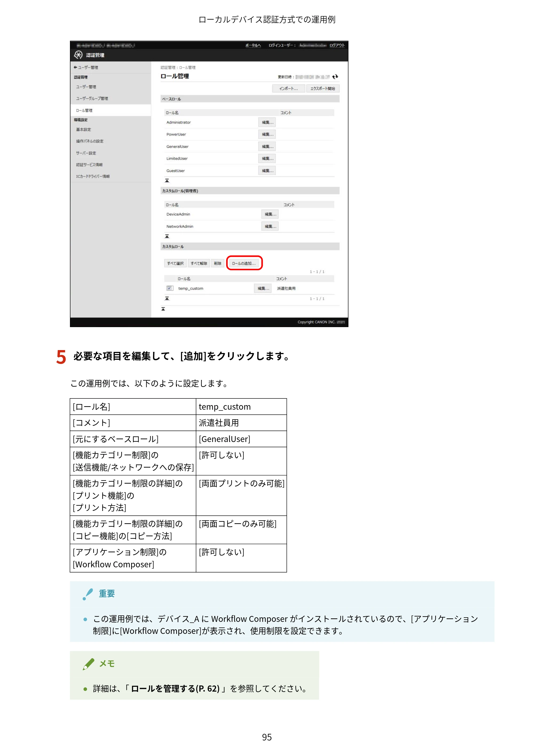Open ICカードドライバー情報 in the sidebar

pyautogui.click(x=93, y=176)
